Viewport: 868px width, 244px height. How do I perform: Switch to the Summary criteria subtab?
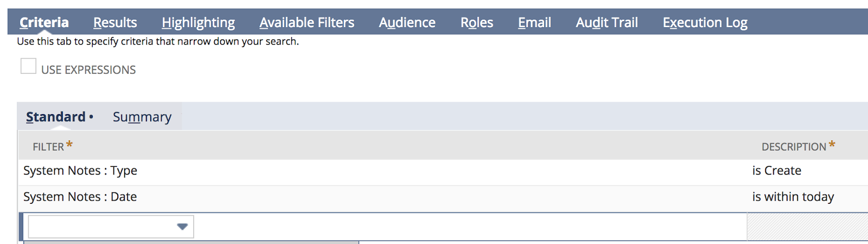pyautogui.click(x=142, y=117)
